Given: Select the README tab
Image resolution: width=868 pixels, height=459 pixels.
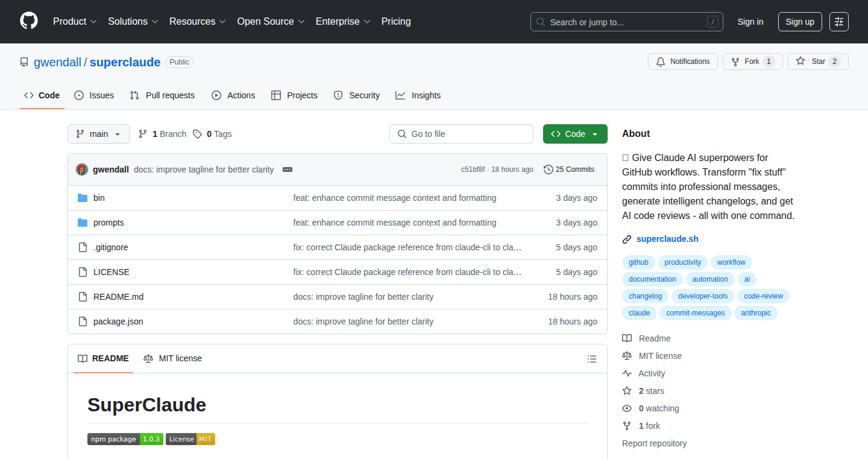Looking at the screenshot, I should point(103,358).
